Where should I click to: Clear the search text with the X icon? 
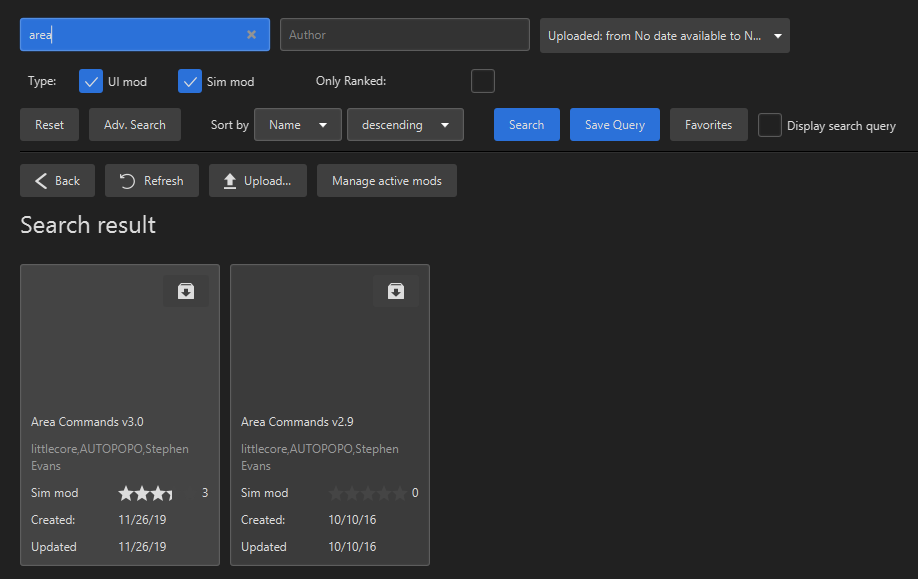[x=251, y=35]
